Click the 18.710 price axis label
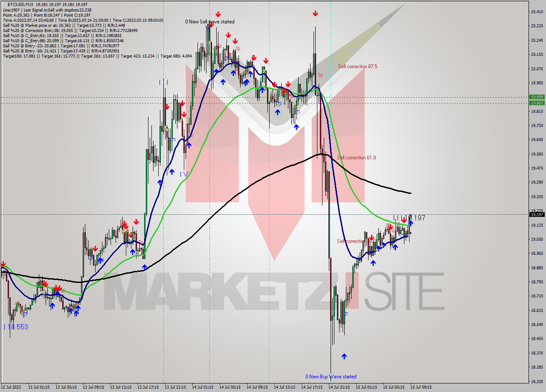This screenshot has height=392, width=546. pyautogui.click(x=537, y=296)
